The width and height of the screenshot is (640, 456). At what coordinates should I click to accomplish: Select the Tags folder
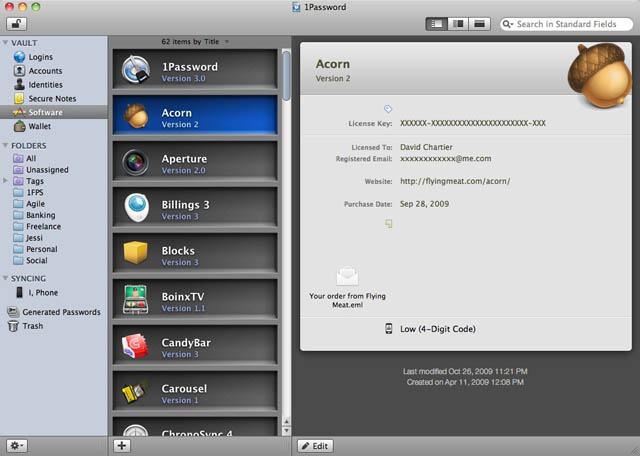[x=35, y=181]
